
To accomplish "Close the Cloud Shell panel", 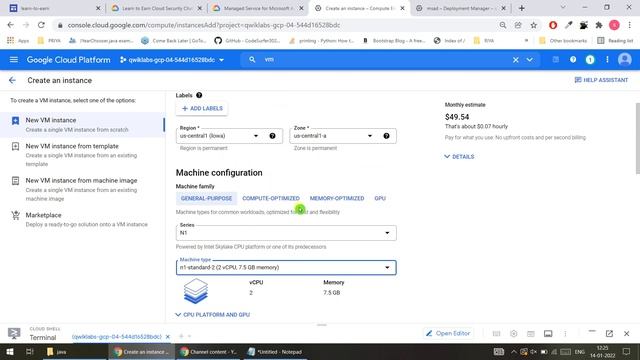I will [627, 333].
